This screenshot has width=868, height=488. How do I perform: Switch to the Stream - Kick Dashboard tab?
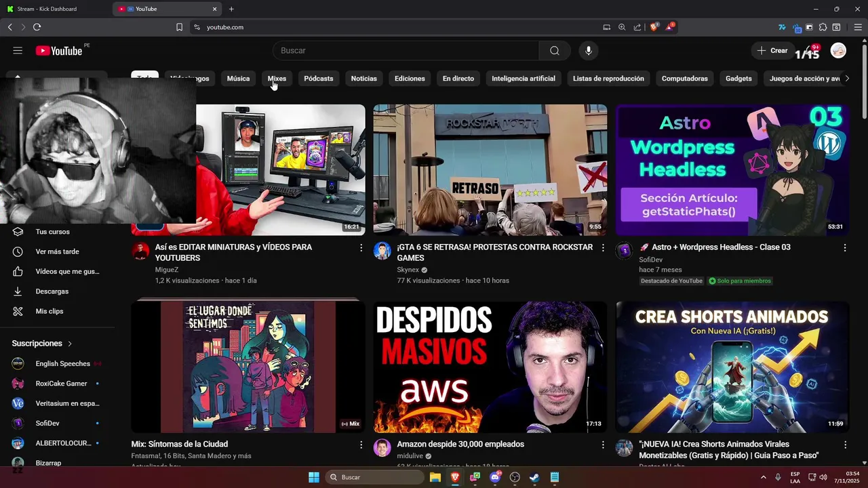click(56, 9)
